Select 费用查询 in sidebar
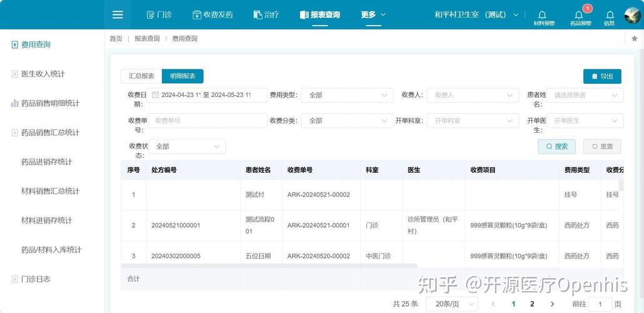The image size is (644, 313). (36, 44)
